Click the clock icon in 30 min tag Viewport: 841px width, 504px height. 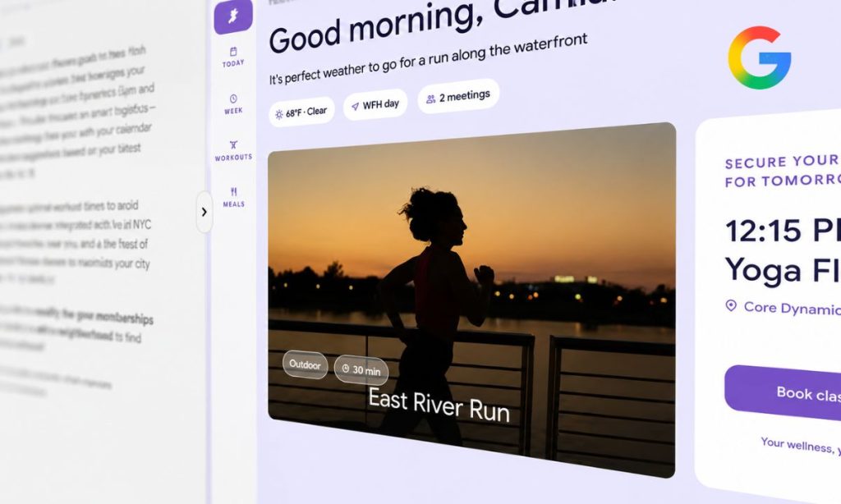pos(346,369)
